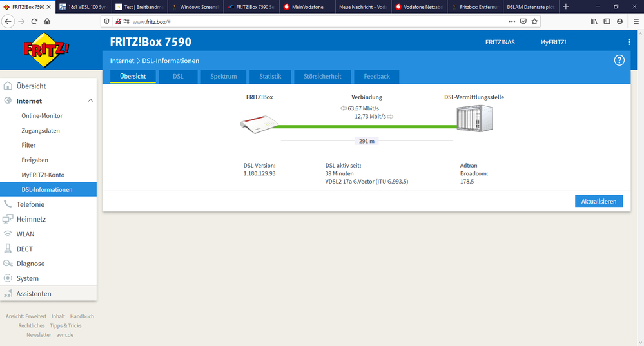Switch to the Feedback tab

pos(376,76)
